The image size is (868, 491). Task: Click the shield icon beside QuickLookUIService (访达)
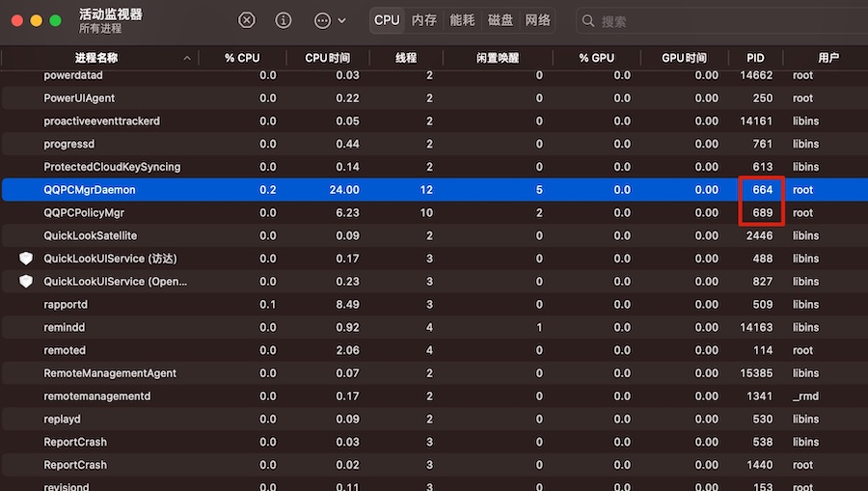click(x=26, y=259)
